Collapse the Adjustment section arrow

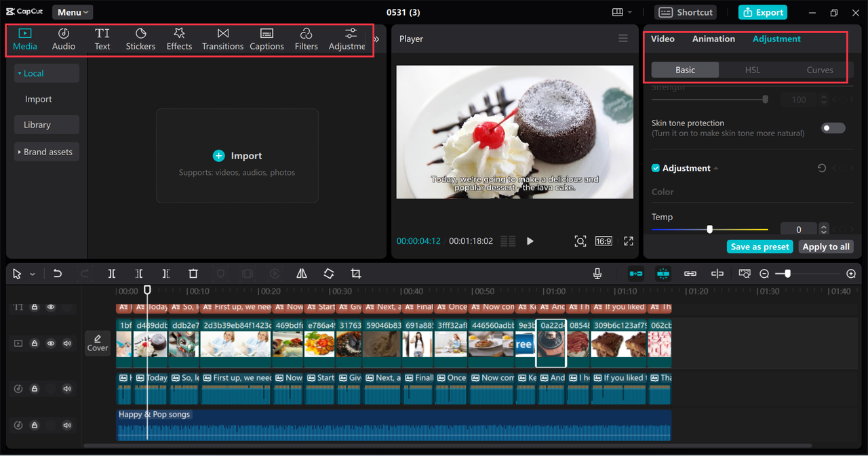coord(716,168)
